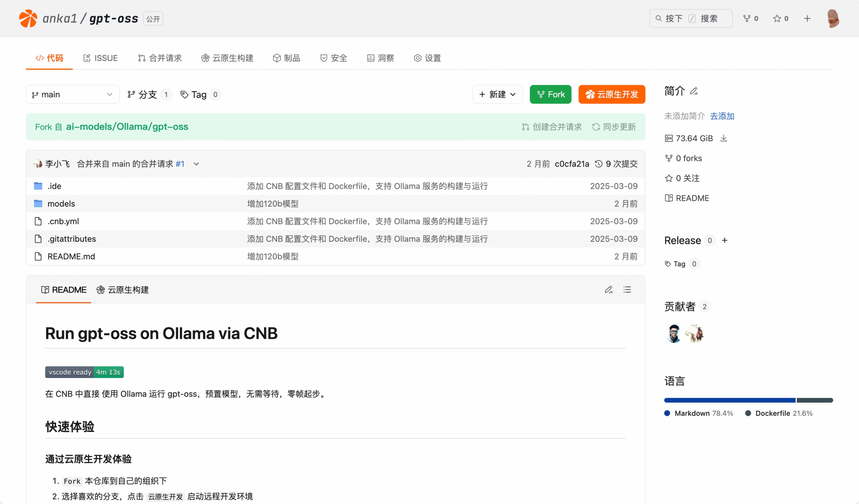Screen dimensions: 859x504
Task: Click the star icon in the top bar
Action: pos(777,18)
